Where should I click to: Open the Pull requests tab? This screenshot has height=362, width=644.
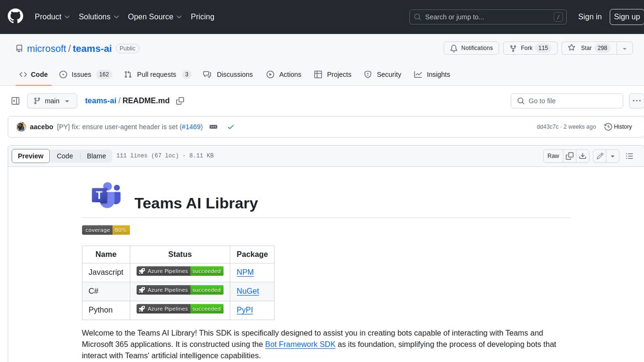[x=158, y=74]
